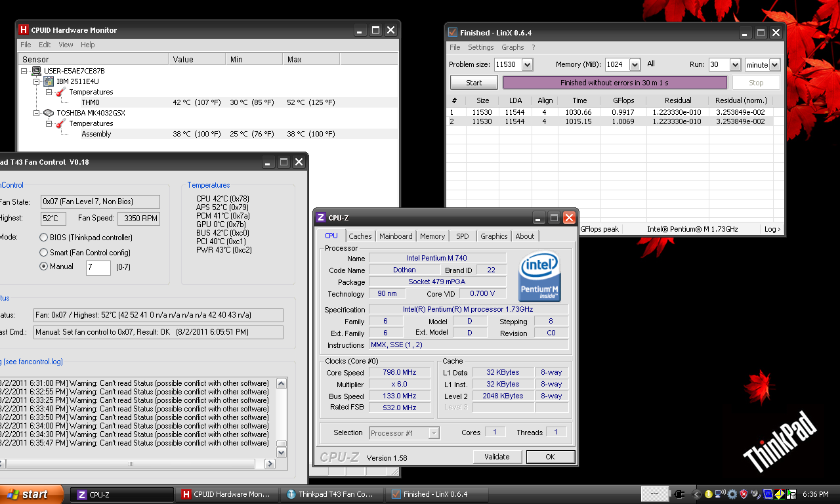Select BIOS (Thinkpad controller) fan mode

pyautogui.click(x=43, y=238)
